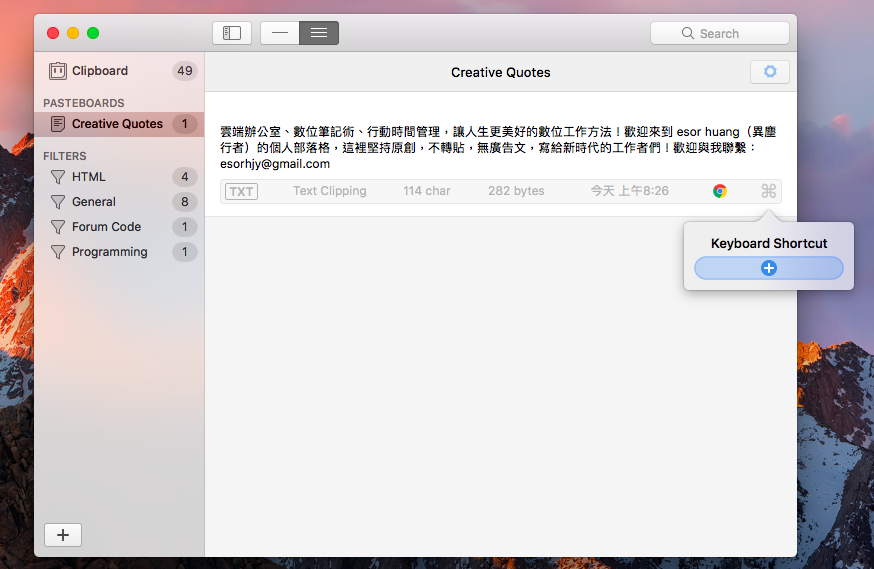Select the Forum Code filter
Screen dimensions: 874x569
click(x=119, y=227)
